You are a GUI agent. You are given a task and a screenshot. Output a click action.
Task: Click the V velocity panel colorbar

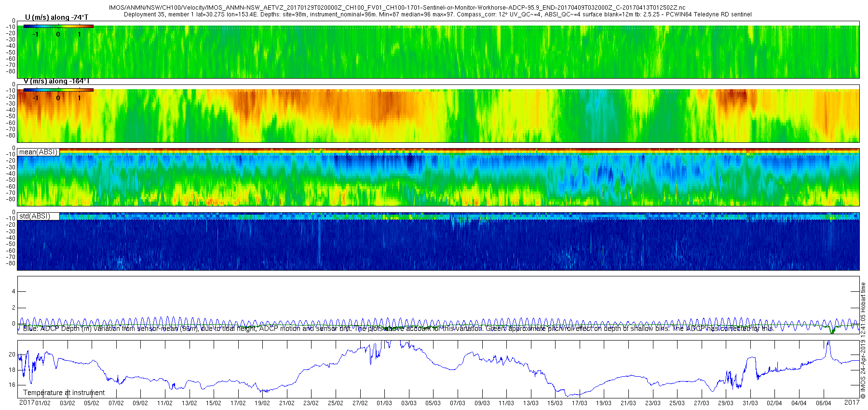click(x=58, y=90)
